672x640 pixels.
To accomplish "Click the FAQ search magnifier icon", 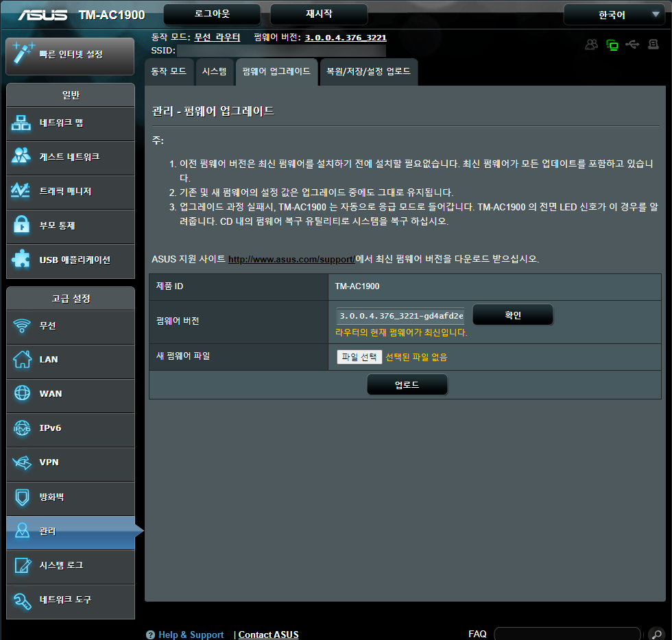I will coord(657,634).
